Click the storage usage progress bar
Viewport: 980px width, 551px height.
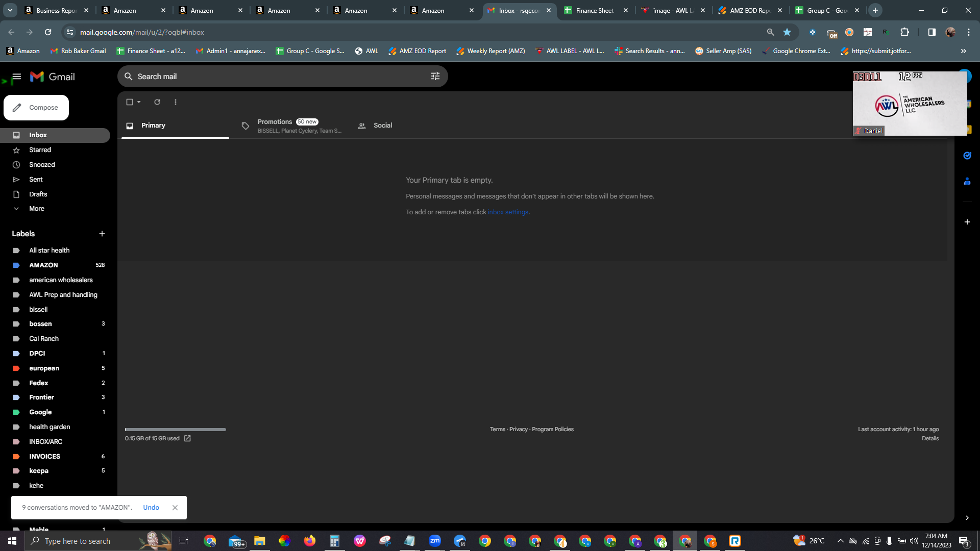[x=175, y=430]
